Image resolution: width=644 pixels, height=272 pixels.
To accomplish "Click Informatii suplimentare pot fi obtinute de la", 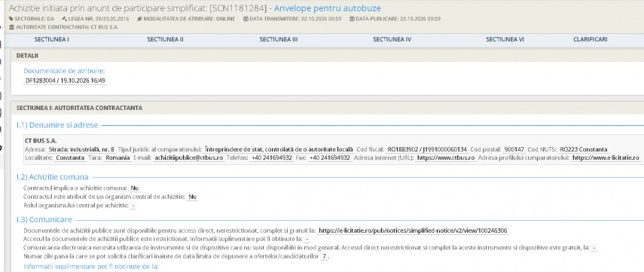I will 91,267.
